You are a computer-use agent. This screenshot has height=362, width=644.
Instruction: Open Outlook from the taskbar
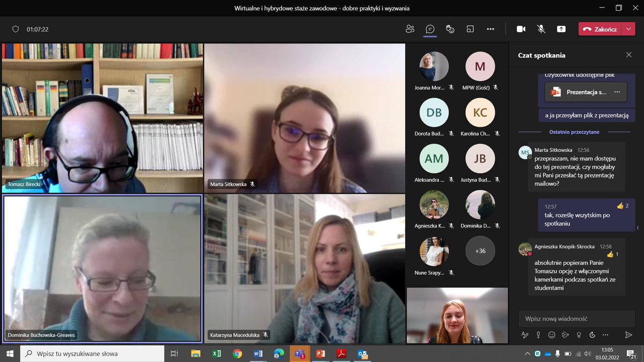362,353
